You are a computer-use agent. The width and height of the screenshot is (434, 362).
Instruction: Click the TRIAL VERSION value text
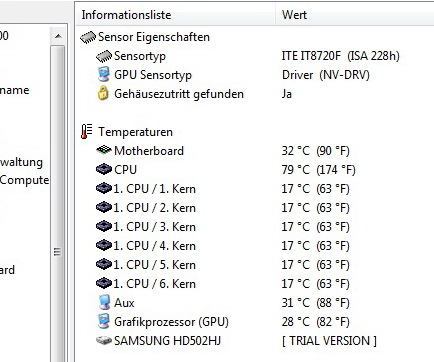(329, 341)
